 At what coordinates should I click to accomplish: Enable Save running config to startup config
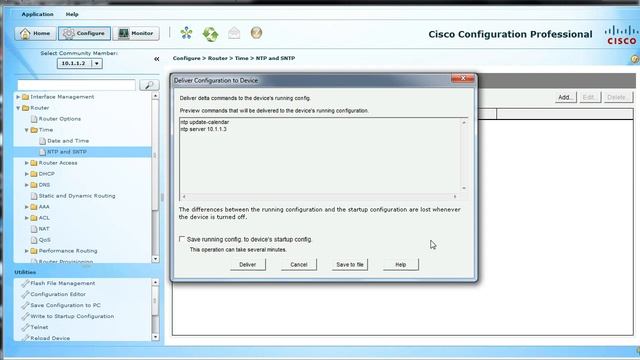[182, 239]
